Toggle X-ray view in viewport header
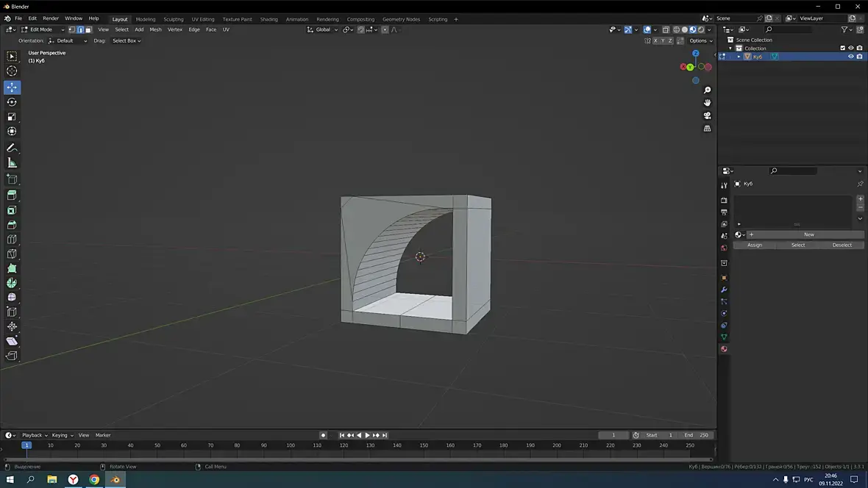This screenshot has width=868, height=488. point(665,30)
